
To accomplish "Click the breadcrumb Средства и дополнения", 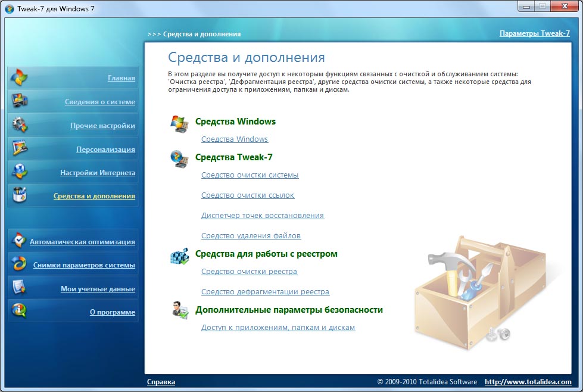I will coord(202,34).
